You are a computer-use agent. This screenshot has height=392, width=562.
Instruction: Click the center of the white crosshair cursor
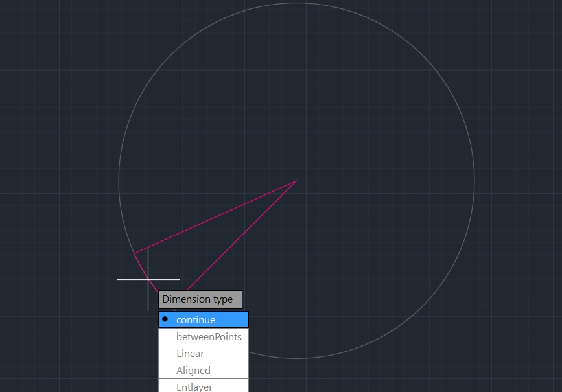(x=148, y=279)
